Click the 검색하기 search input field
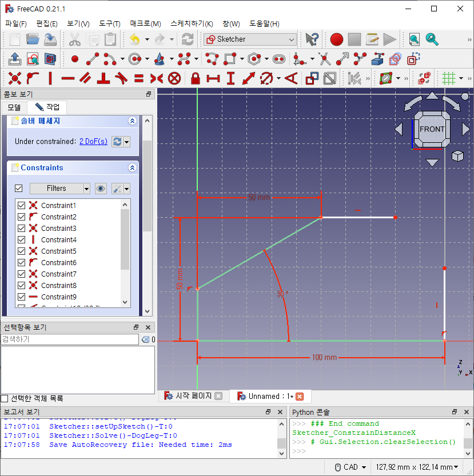The image size is (474, 476). [70, 339]
